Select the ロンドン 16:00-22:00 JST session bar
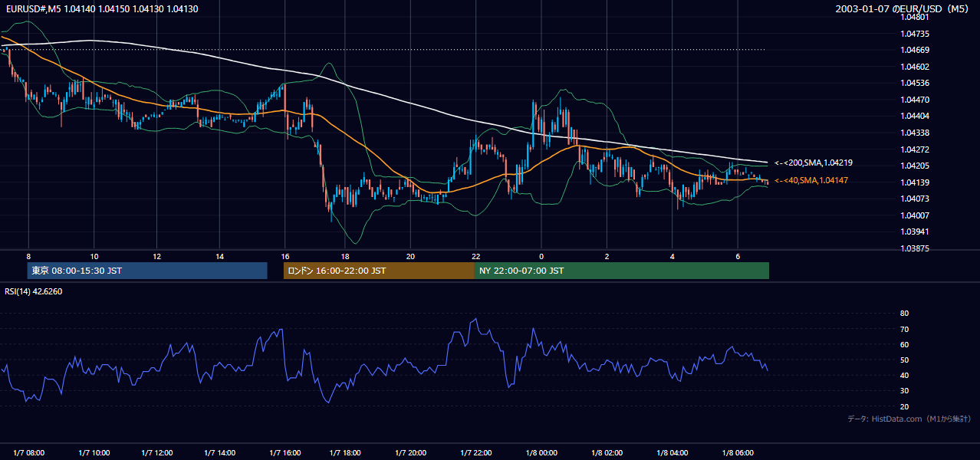This screenshot has height=460, width=980. point(379,271)
